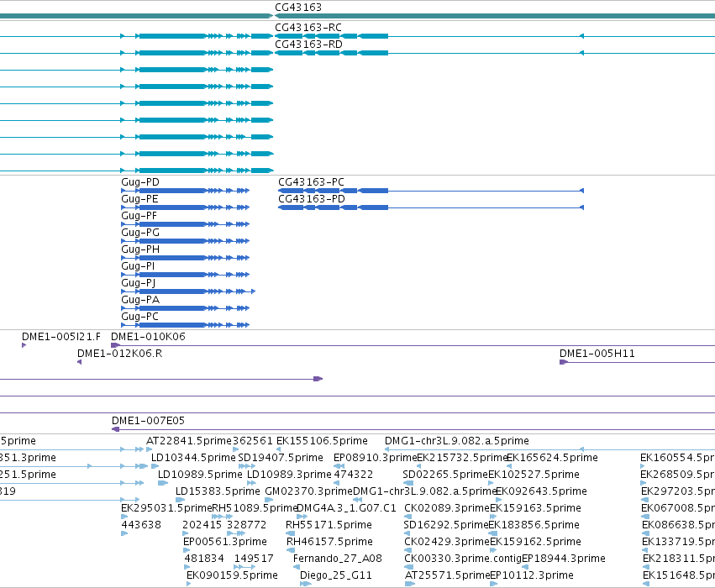This screenshot has height=588, width=715.
Task: Click the CK00330.3prime.contig label
Action: [463, 559]
